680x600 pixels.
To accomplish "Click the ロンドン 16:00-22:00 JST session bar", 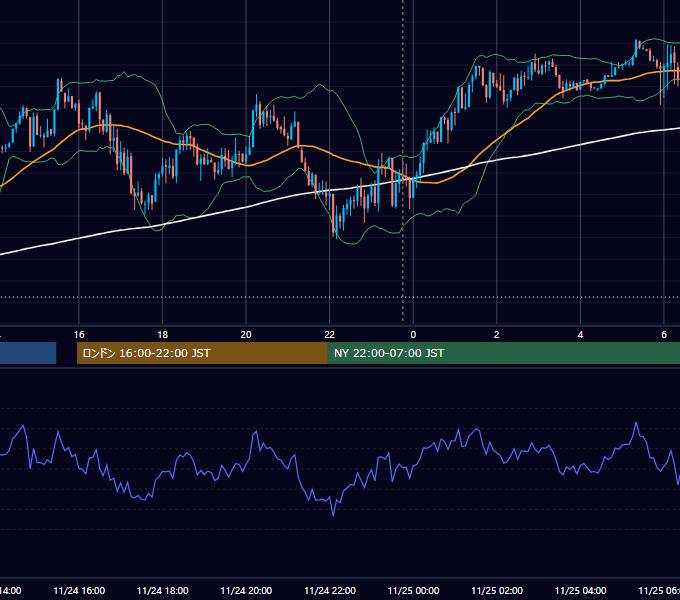I will (202, 353).
